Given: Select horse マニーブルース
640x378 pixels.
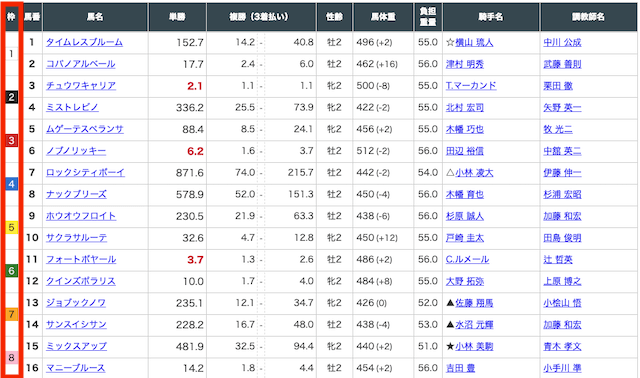Looking at the screenshot, I should tap(76, 368).
